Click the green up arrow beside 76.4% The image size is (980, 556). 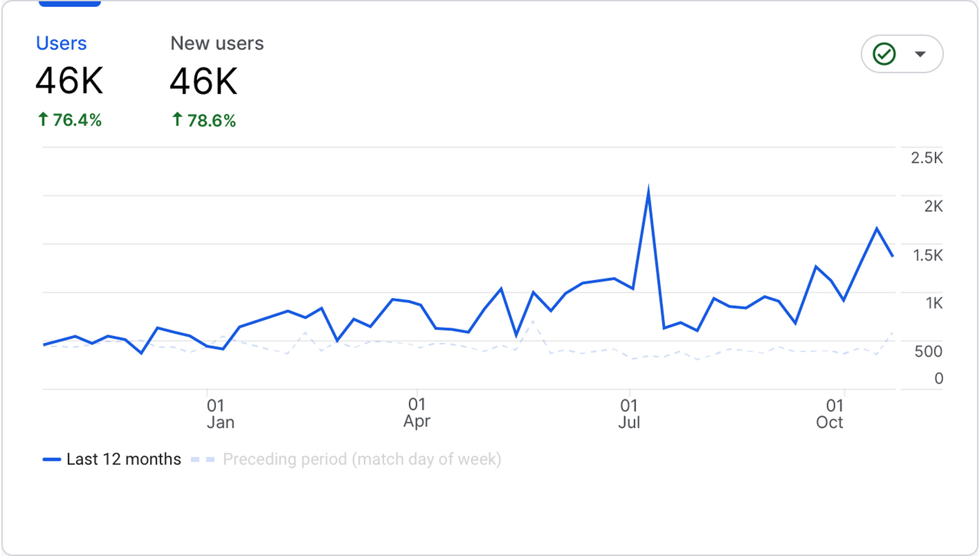click(x=43, y=119)
